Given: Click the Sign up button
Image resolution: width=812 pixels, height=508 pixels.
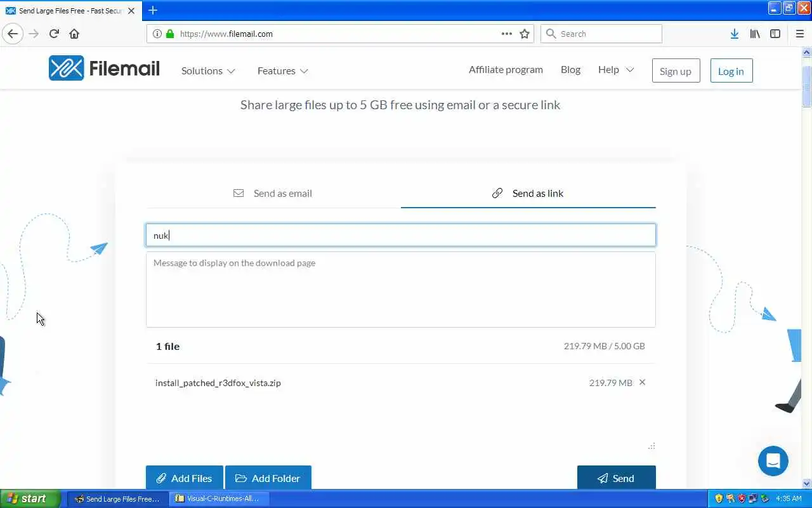Looking at the screenshot, I should coord(676,71).
